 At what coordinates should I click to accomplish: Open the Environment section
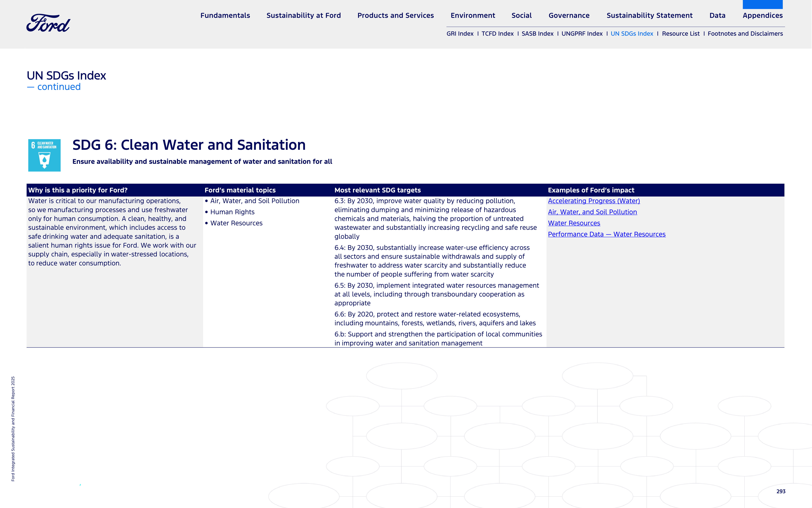[x=473, y=15]
